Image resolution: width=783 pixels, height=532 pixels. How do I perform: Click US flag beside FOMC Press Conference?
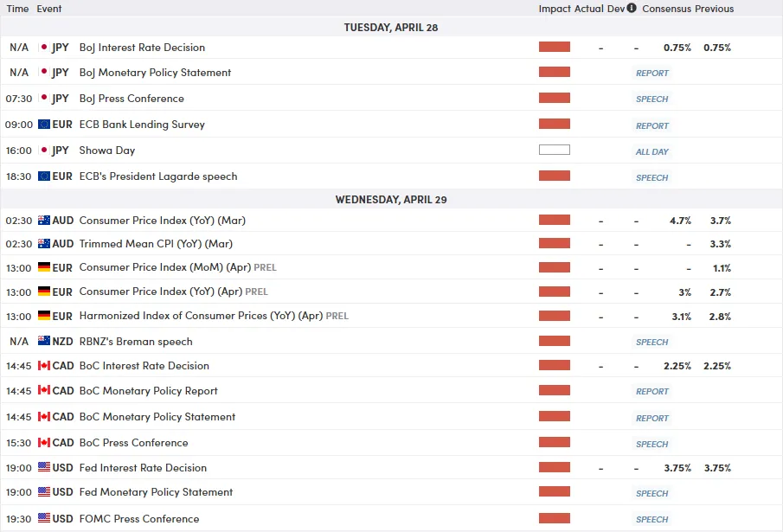pos(44,518)
